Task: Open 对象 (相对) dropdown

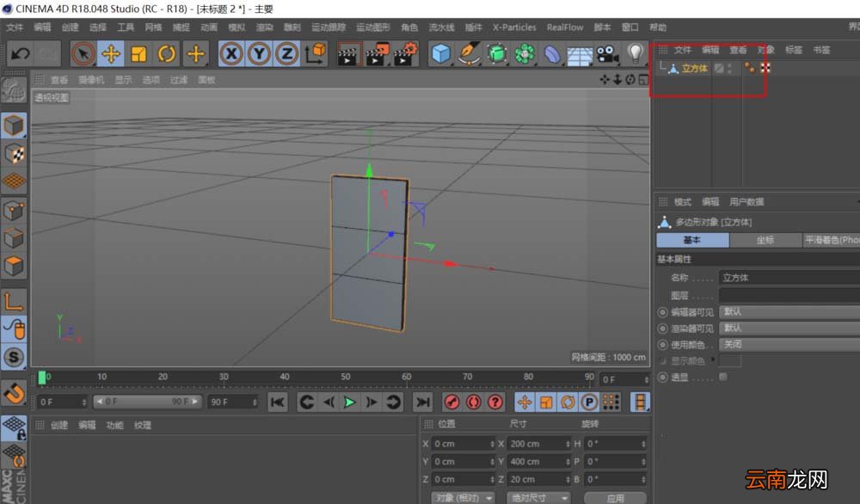Action: [x=464, y=498]
